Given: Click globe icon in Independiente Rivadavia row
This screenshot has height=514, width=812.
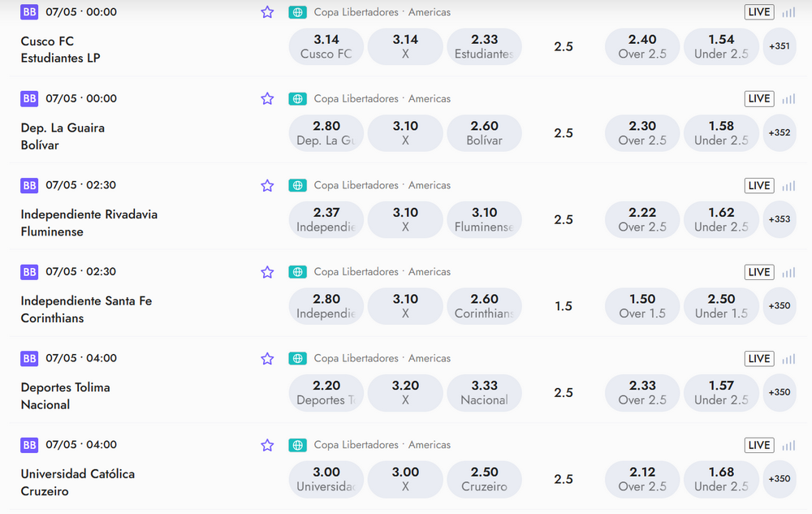Looking at the screenshot, I should (298, 185).
